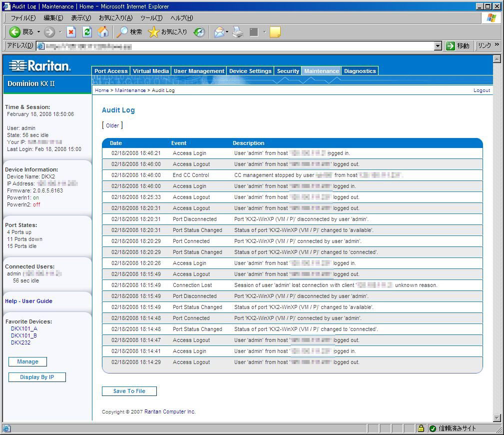Image resolution: width=504 pixels, height=435 pixels.
Task: Click the padlock icon in status bar
Action: pos(421,428)
